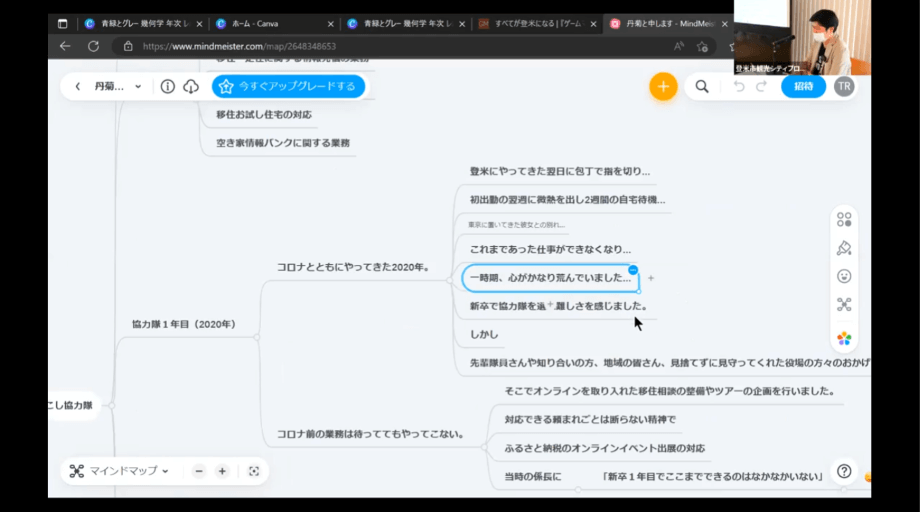Open the paint bucket style tool

(844, 248)
